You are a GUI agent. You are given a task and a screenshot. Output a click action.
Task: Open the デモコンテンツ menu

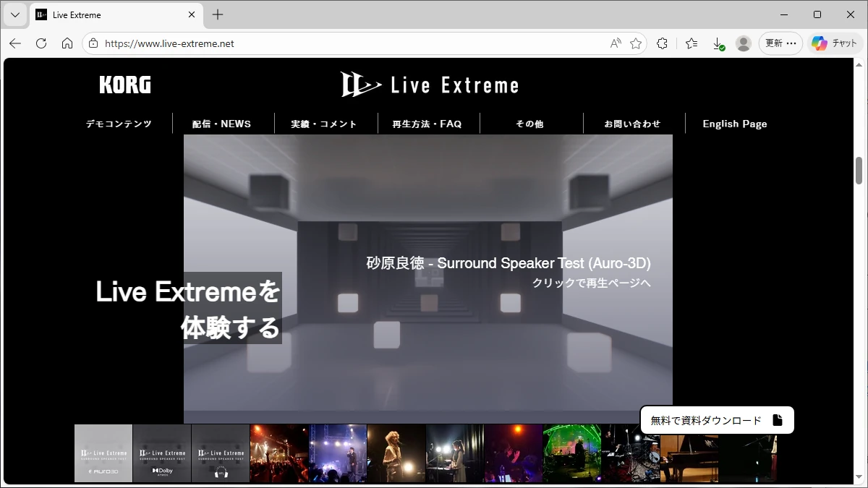(x=119, y=124)
